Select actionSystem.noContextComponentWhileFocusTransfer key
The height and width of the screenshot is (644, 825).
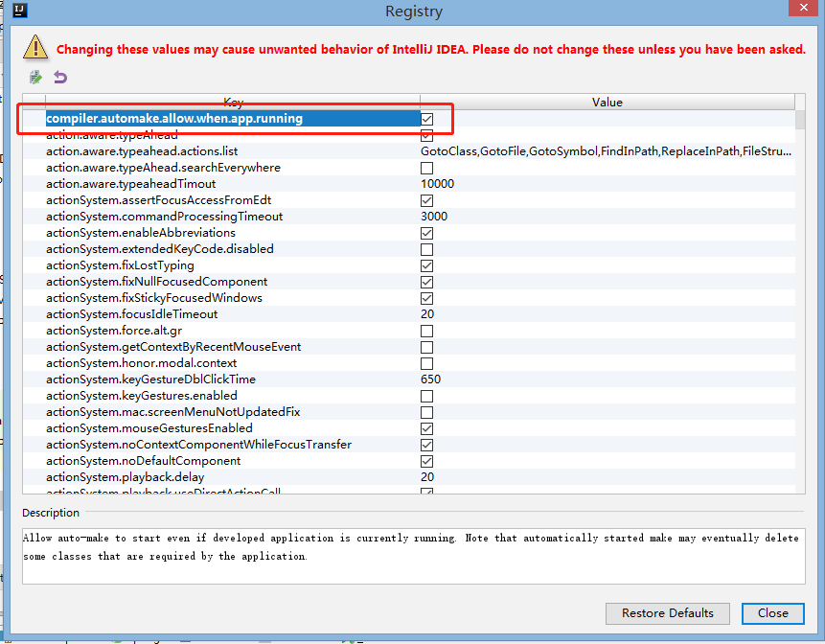[198, 445]
